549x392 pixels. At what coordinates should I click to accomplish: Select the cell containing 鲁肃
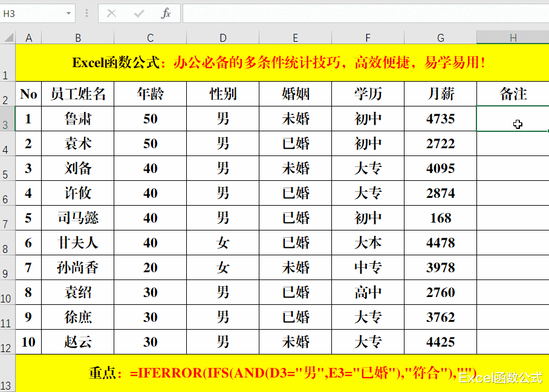coord(77,119)
